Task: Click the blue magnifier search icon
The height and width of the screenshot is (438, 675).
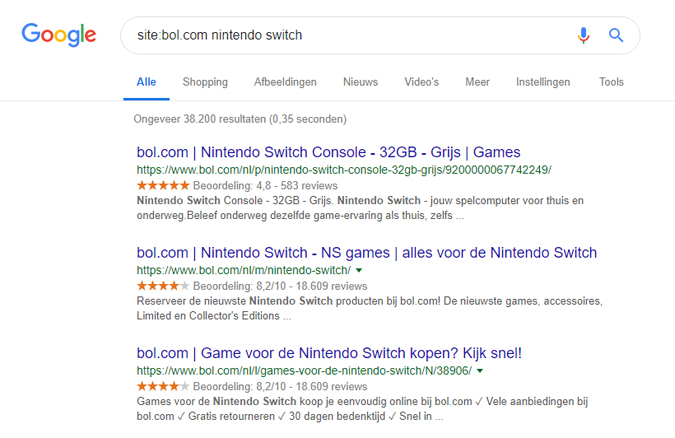Action: pyautogui.click(x=616, y=35)
